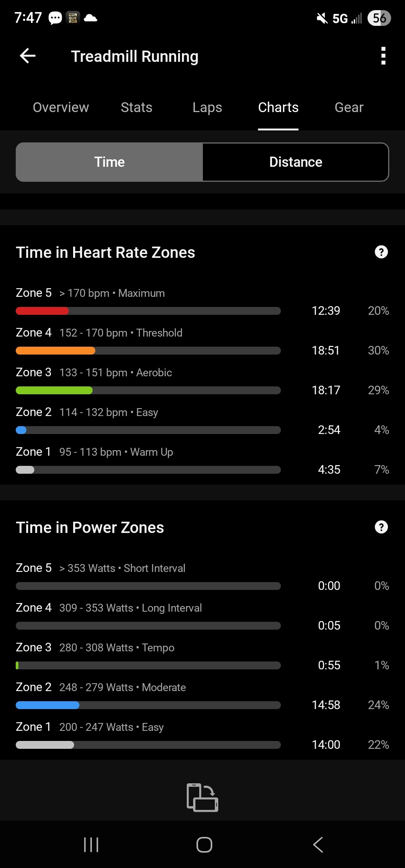Open the Stats tab

pyautogui.click(x=136, y=108)
